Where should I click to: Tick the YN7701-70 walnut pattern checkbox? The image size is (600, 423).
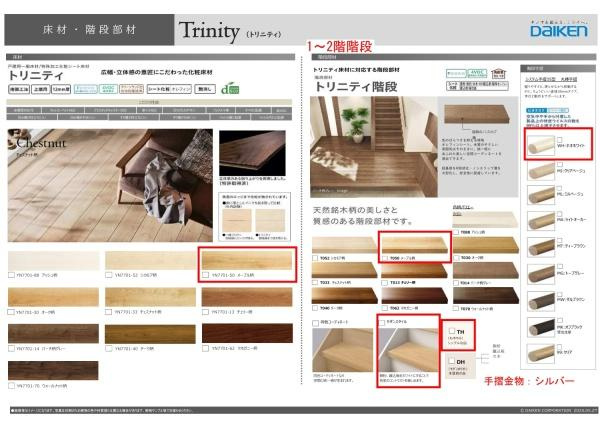tap(11, 385)
